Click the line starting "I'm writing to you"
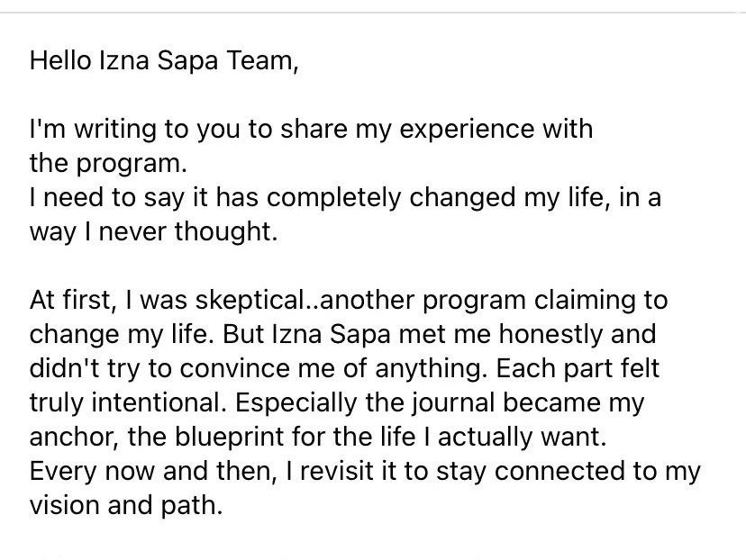746x560 pixels. coord(311,130)
